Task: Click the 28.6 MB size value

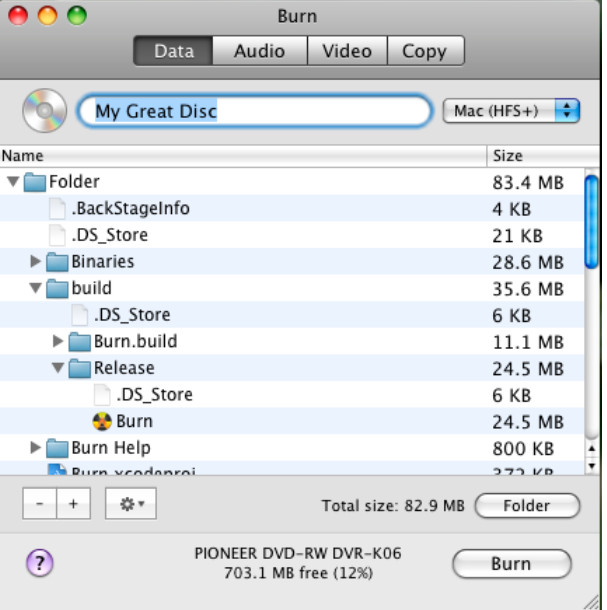Action: coord(528,263)
